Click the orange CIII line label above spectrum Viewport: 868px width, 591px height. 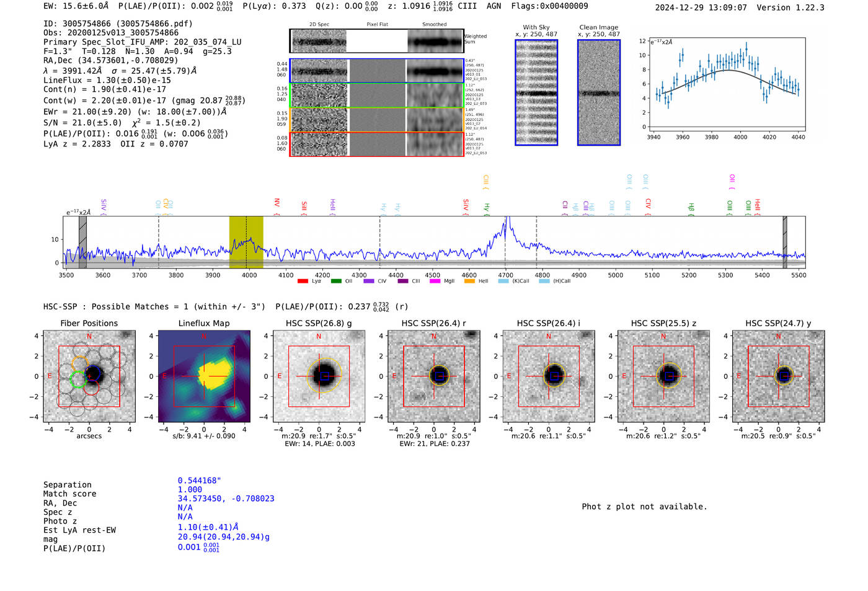pyautogui.click(x=486, y=182)
